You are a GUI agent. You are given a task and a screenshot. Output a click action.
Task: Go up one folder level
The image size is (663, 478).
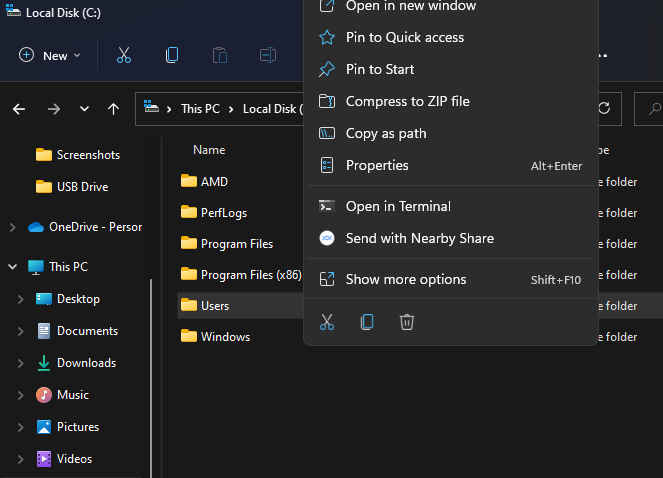[x=113, y=109]
